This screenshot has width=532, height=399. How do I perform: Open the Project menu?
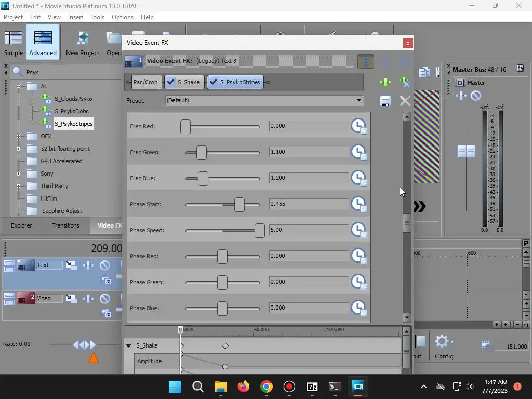tap(13, 17)
